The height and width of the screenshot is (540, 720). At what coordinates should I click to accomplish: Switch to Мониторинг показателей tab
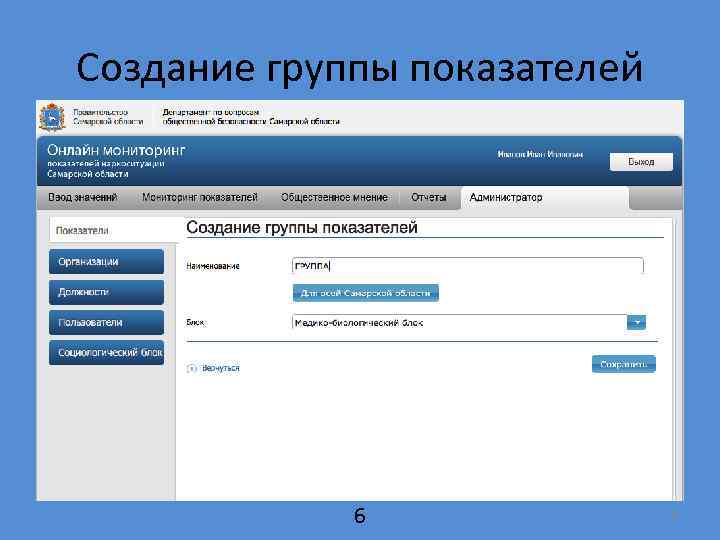(200, 197)
